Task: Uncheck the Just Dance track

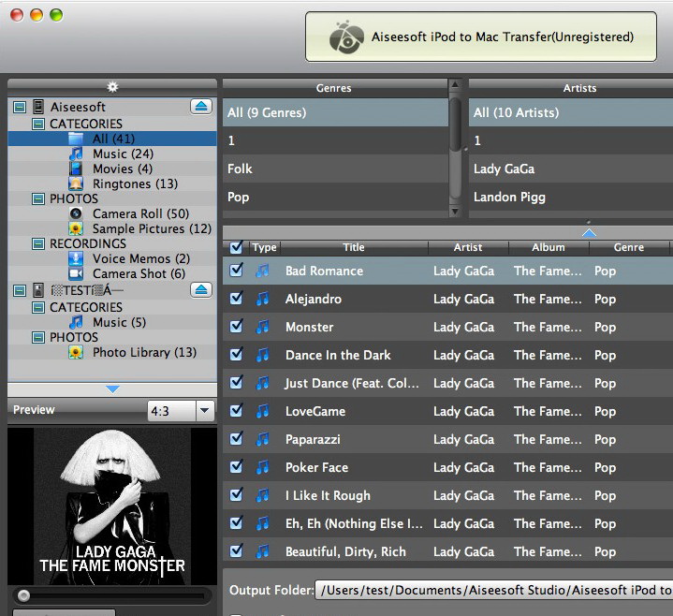Action: [x=236, y=383]
